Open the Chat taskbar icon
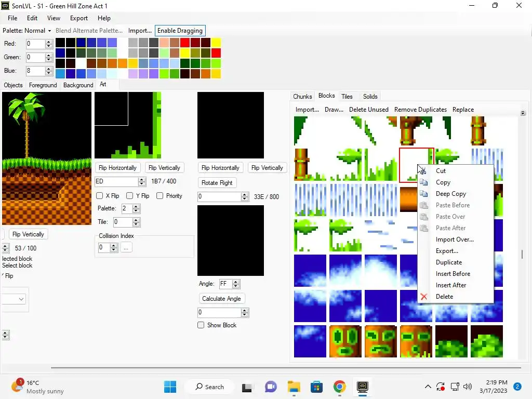The height and width of the screenshot is (399, 532). pos(270,387)
